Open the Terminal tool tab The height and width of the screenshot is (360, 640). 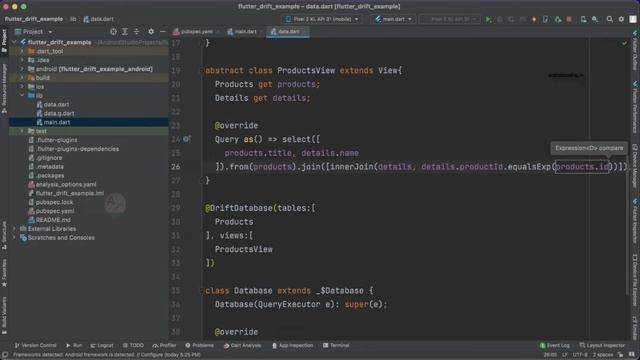tap(336, 345)
